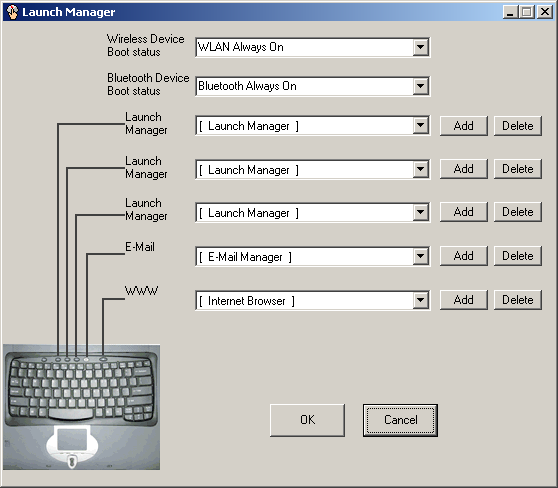Expand the E-Mail Manager dropdown
Screen dimensions: 558x488
(x=420, y=256)
